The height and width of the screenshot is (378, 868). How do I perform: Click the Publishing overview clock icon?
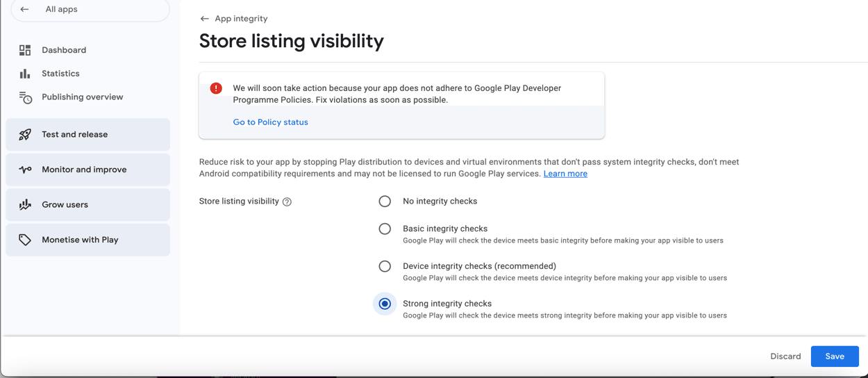point(25,97)
